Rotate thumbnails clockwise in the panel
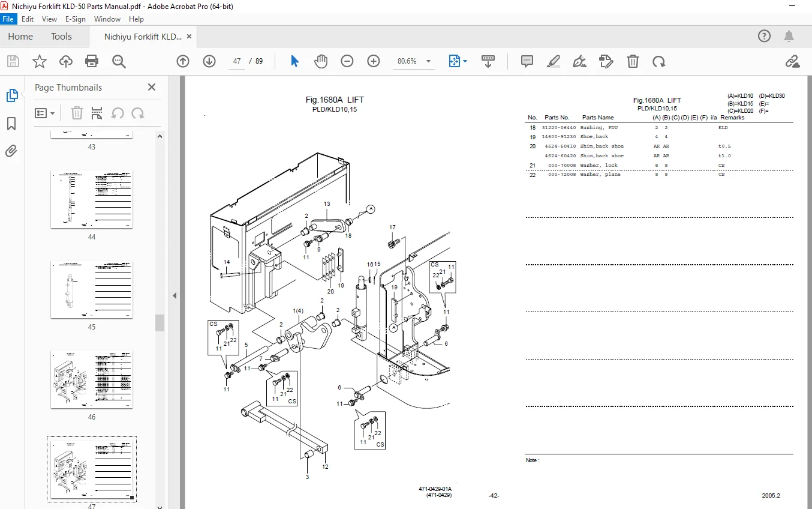The height and width of the screenshot is (509, 812). point(138,113)
